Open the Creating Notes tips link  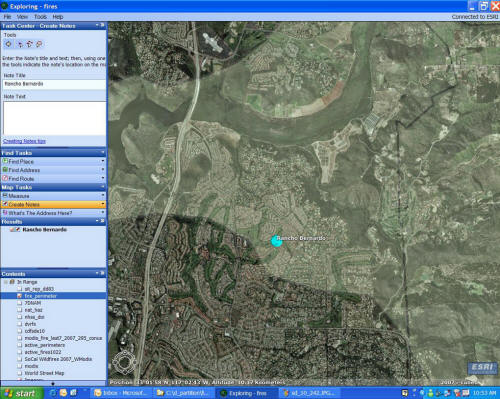[24, 141]
